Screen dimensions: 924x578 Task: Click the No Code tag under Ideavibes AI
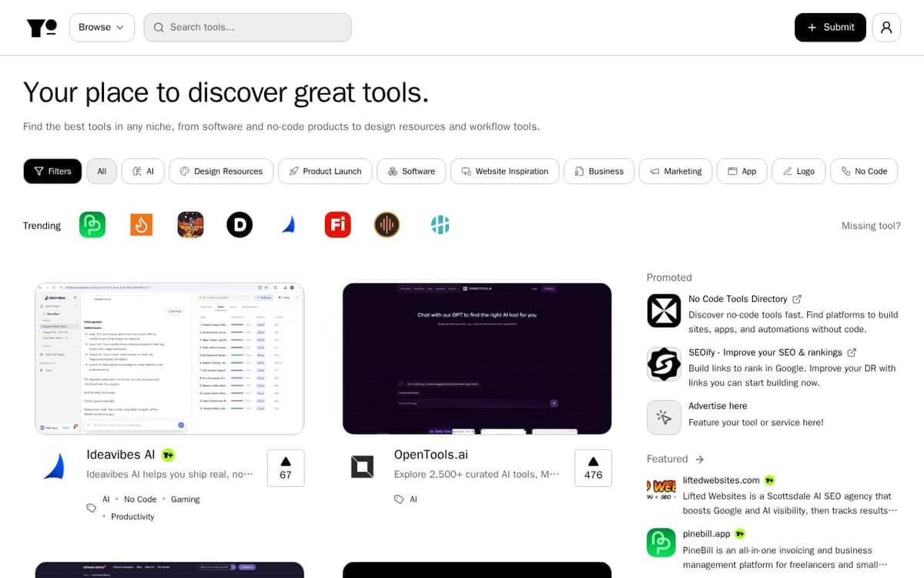pyautogui.click(x=140, y=499)
